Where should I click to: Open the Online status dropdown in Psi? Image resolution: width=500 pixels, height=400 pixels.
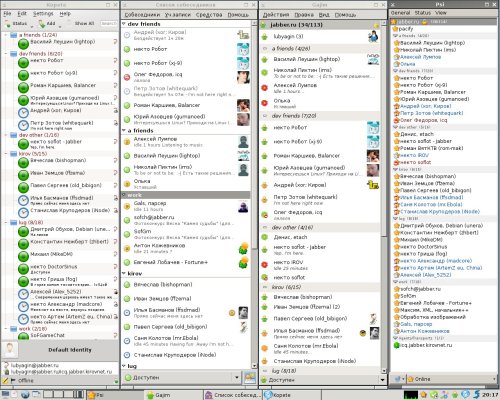(x=451, y=379)
